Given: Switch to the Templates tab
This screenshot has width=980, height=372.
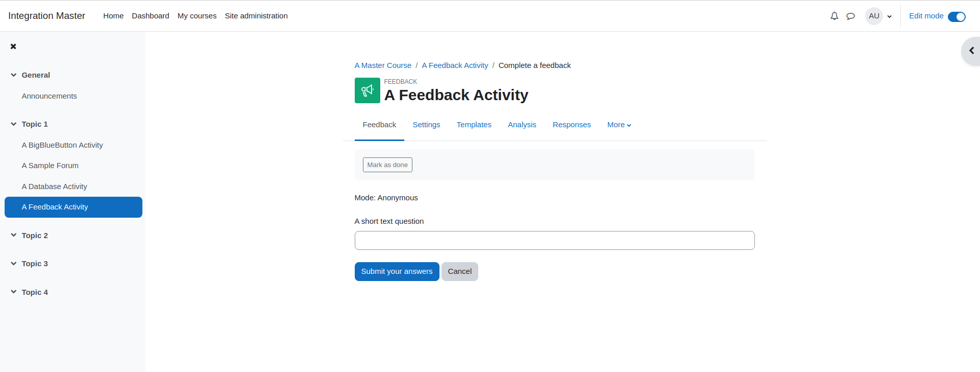Looking at the screenshot, I should tap(474, 125).
